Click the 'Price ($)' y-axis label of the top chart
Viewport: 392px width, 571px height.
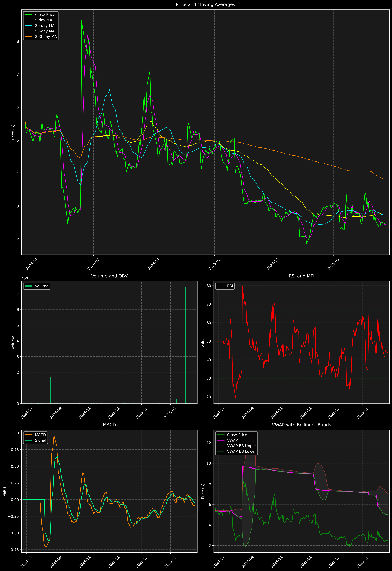coord(13,132)
